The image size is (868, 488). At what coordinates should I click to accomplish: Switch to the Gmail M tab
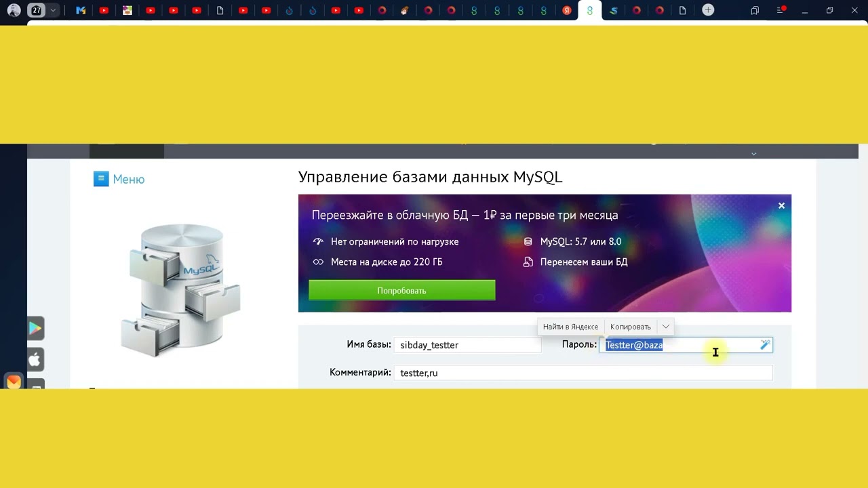click(x=81, y=10)
